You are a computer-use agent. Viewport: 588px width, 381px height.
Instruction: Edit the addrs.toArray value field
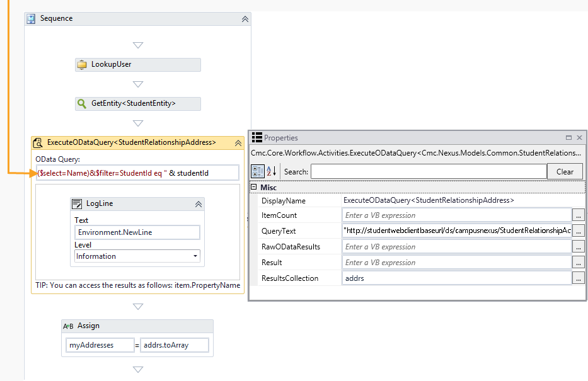coord(175,345)
